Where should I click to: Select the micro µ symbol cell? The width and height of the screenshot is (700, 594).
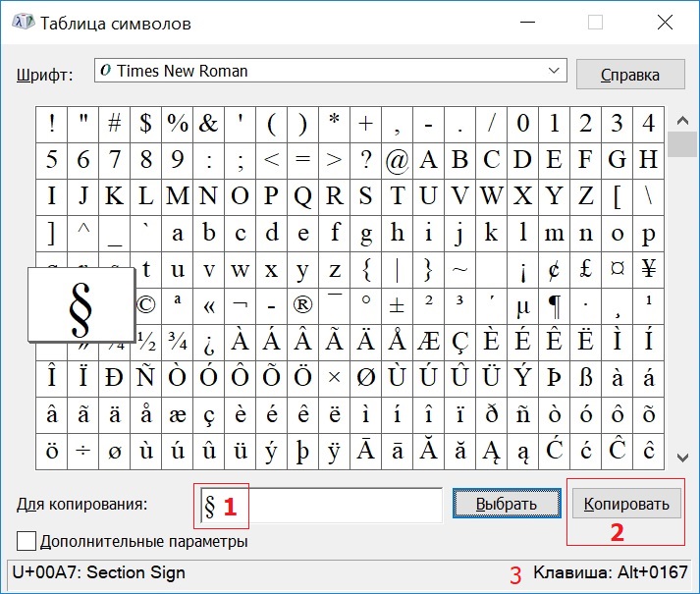[522, 306]
